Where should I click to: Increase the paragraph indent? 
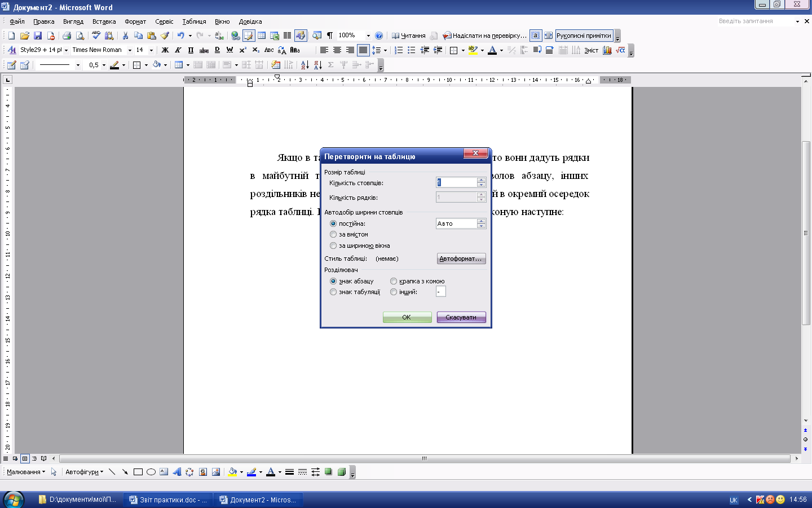(x=438, y=50)
